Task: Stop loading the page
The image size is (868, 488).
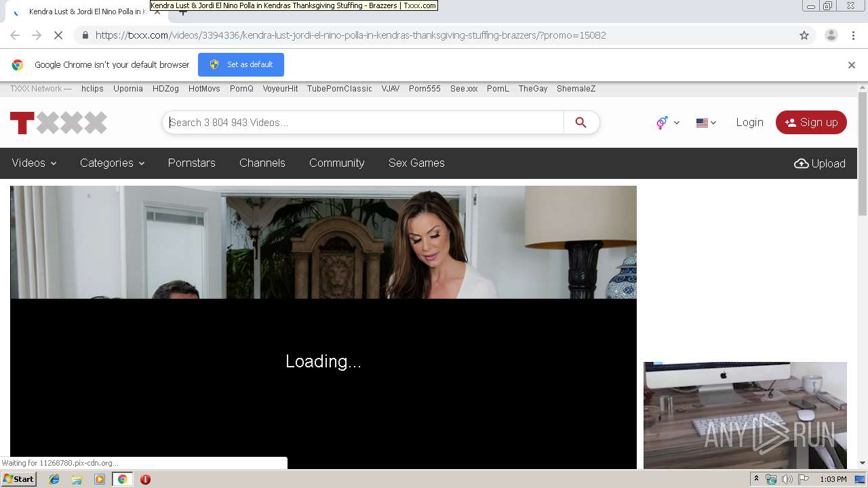Action: click(58, 35)
